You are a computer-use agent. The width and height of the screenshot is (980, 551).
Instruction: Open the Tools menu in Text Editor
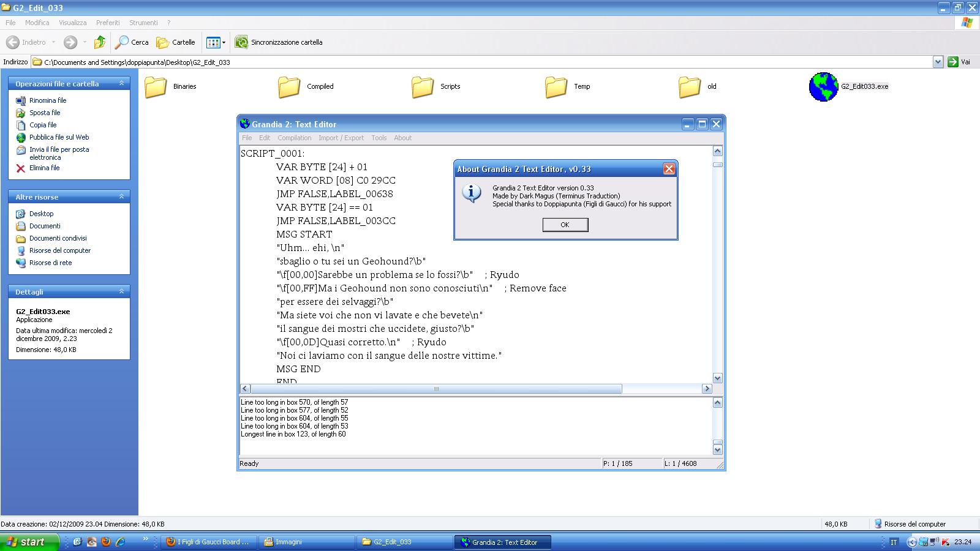379,138
